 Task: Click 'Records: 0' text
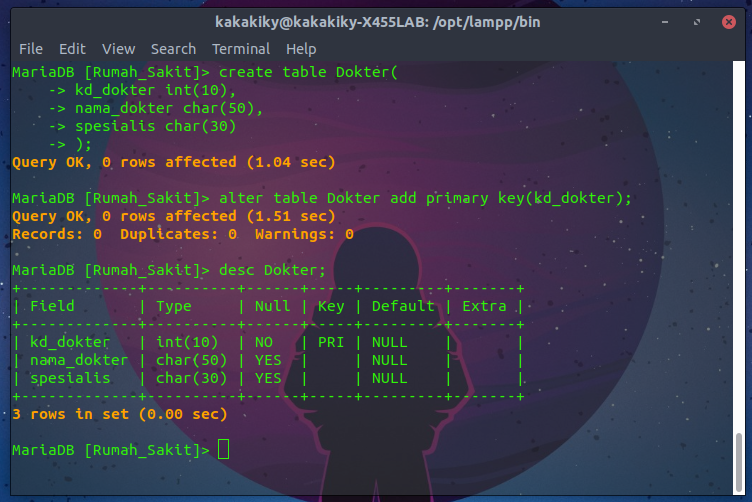[57, 234]
